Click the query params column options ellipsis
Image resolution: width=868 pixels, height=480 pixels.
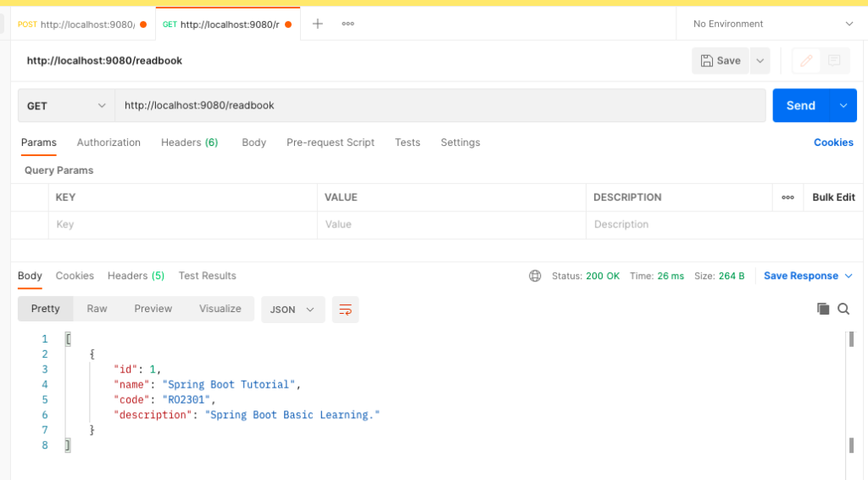(x=787, y=198)
